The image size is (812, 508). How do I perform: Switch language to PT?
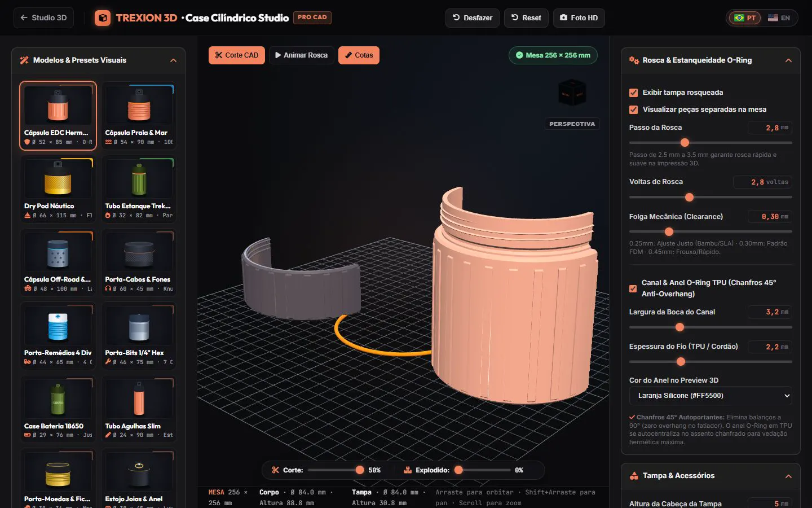(745, 18)
